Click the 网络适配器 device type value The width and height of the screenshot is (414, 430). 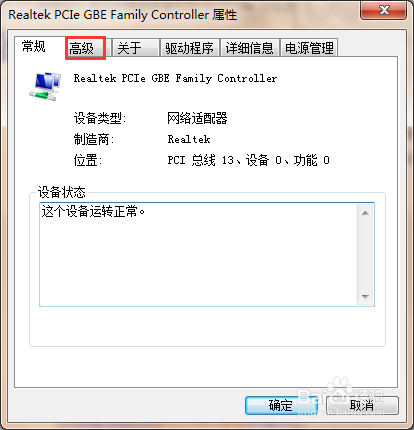point(197,118)
